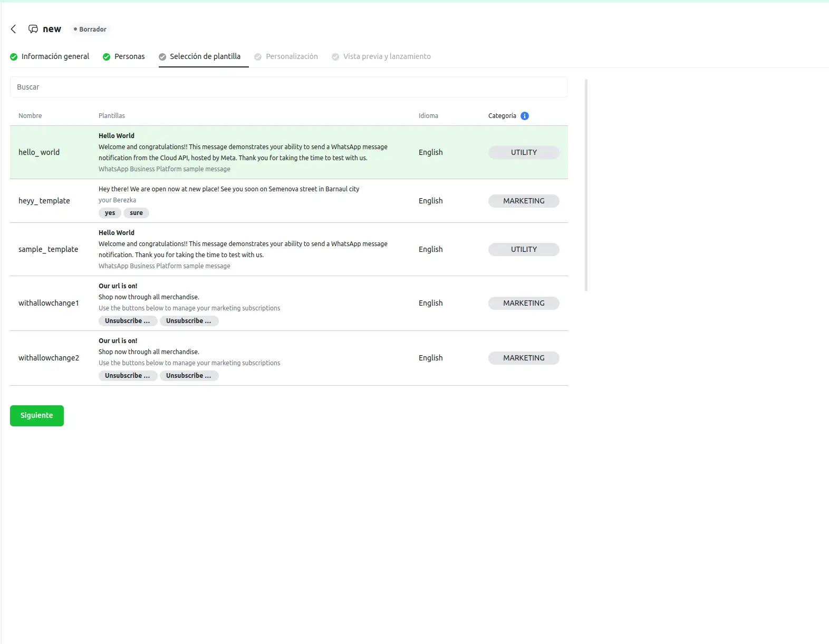Click the chat bubbles campaign icon
Screen dimensions: 829x644
pyautogui.click(x=33, y=29)
